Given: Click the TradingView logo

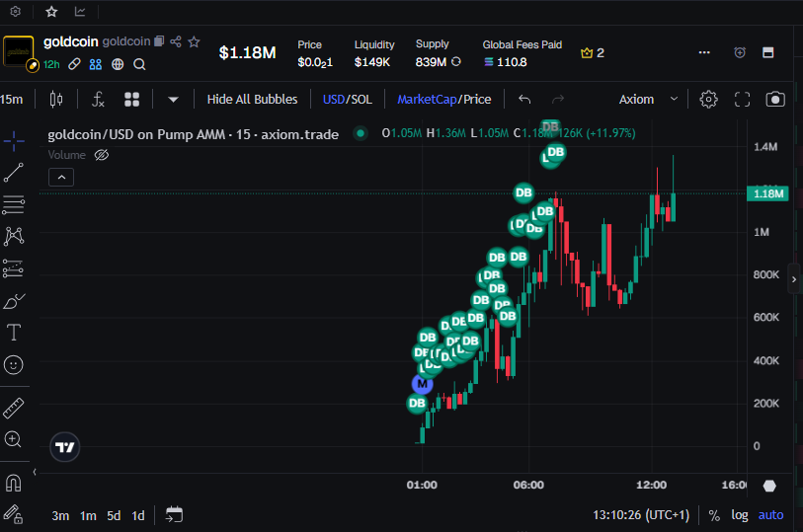Looking at the screenshot, I should coord(64,447).
